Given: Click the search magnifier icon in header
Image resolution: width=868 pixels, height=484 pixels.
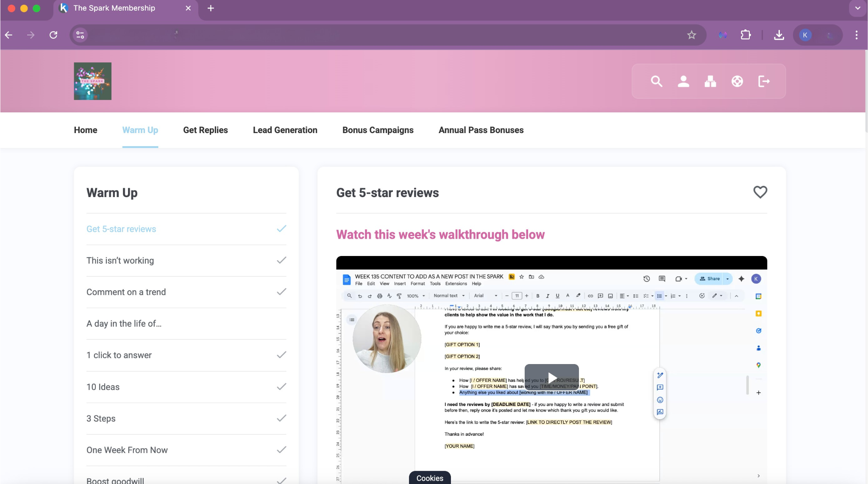Looking at the screenshot, I should point(657,81).
